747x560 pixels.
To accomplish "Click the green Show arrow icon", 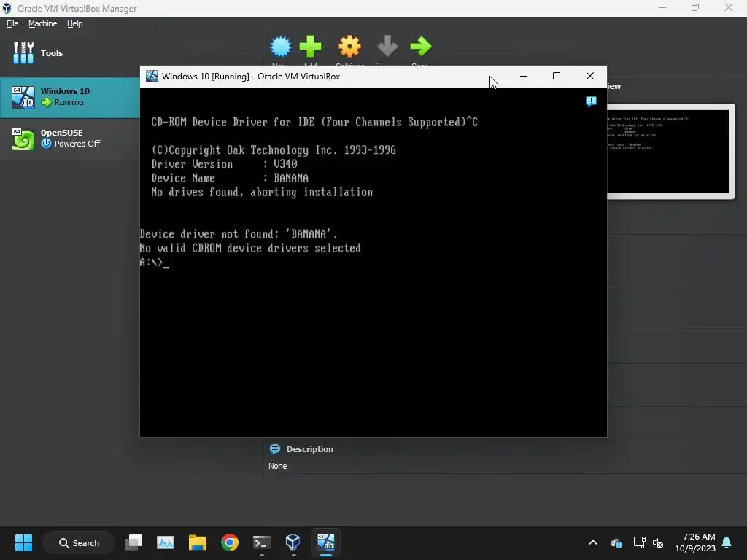I will [421, 46].
